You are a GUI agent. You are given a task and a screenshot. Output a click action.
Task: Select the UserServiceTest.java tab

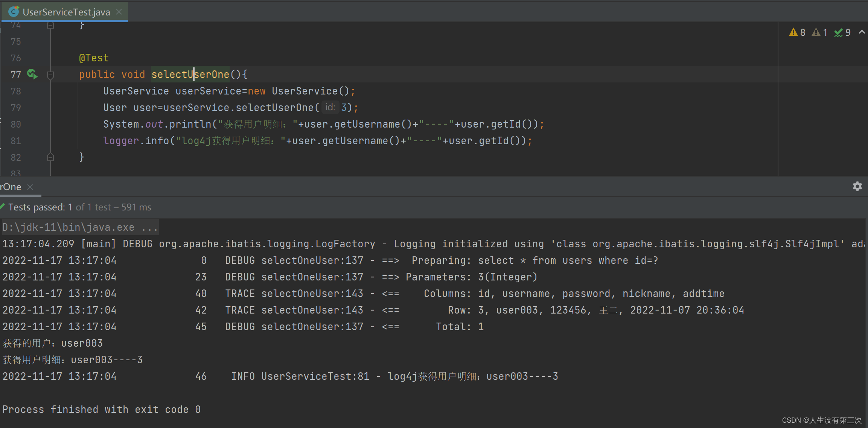(x=66, y=12)
